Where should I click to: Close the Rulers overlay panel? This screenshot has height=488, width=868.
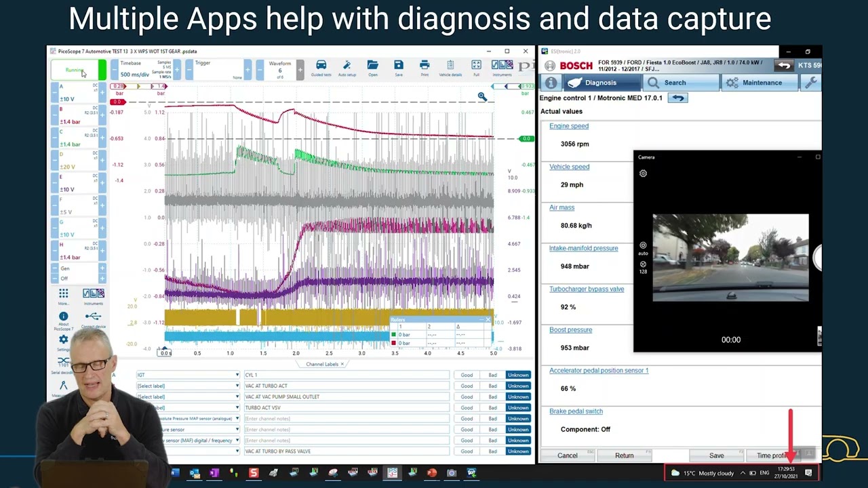pyautogui.click(x=487, y=319)
